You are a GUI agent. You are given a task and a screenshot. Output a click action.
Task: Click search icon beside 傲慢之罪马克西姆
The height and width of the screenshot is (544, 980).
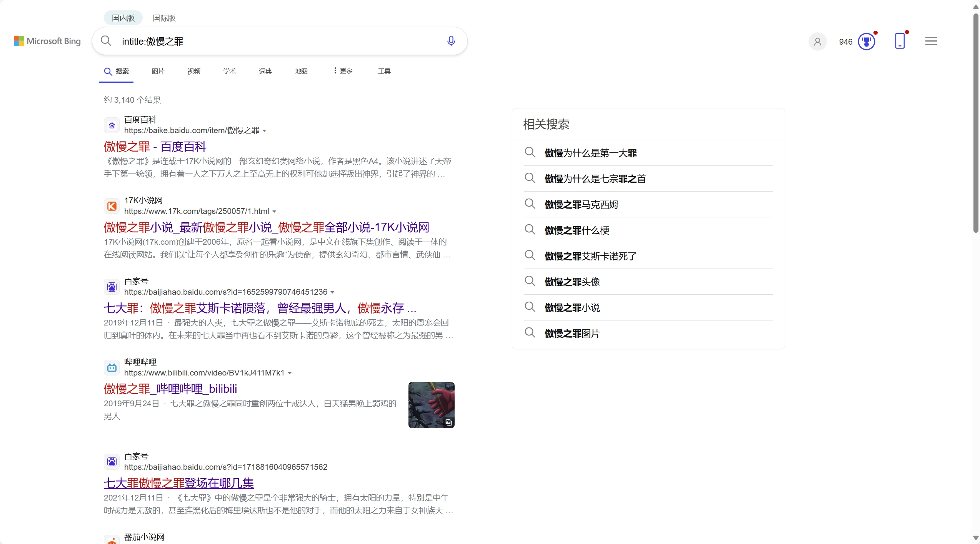click(530, 204)
